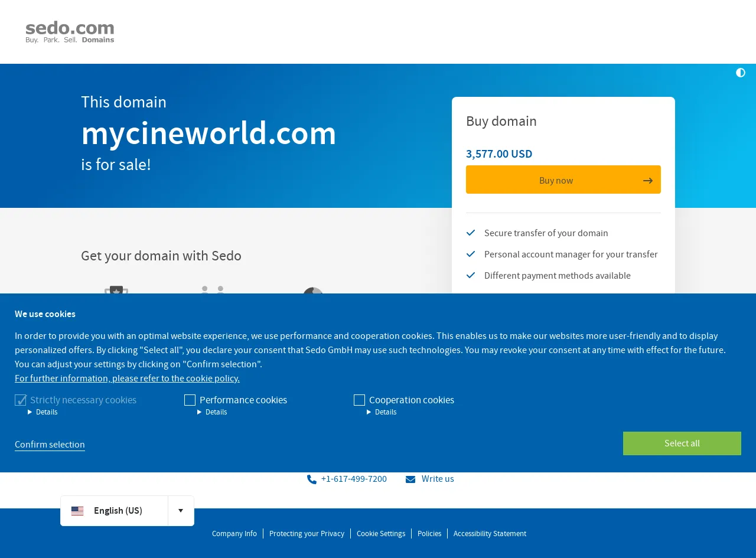The height and width of the screenshot is (558, 756).
Task: Click the green Select all button
Action: click(x=682, y=443)
